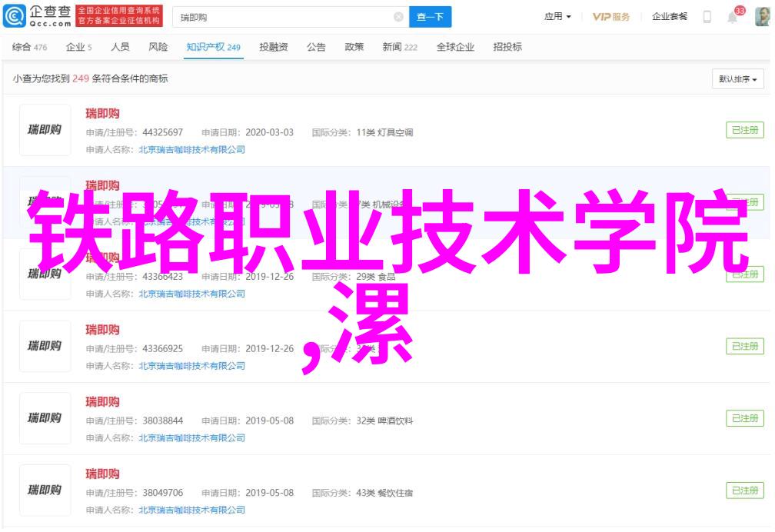Open the notification bell with badge 33
Viewport: 775px width, 532px height.
point(733,17)
